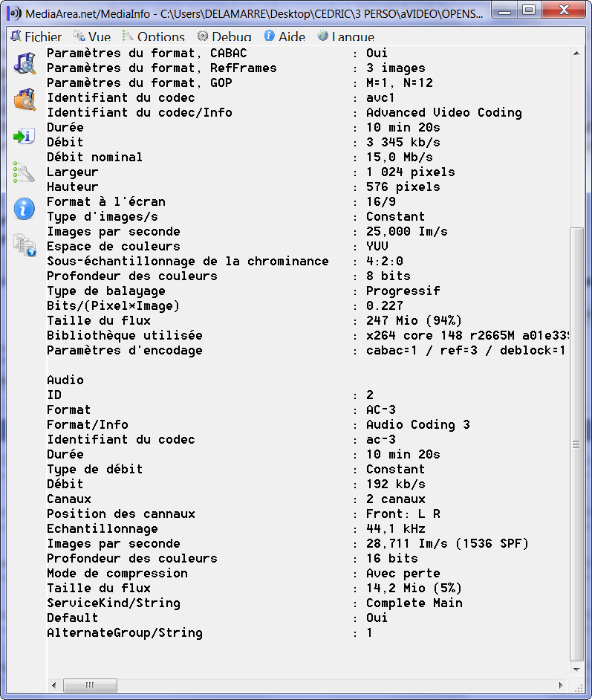Open the Vue menu
Image resolution: width=592 pixels, height=700 pixels.
92,36
